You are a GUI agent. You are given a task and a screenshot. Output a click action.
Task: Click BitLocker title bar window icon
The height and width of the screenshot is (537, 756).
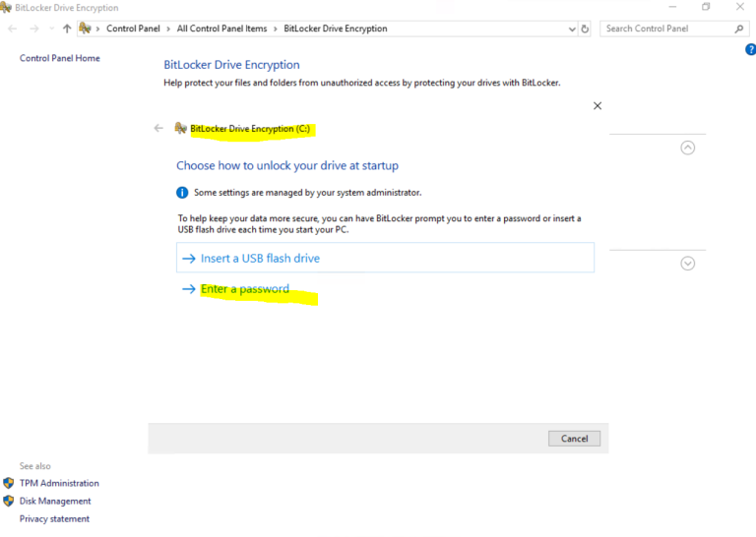click(6, 7)
